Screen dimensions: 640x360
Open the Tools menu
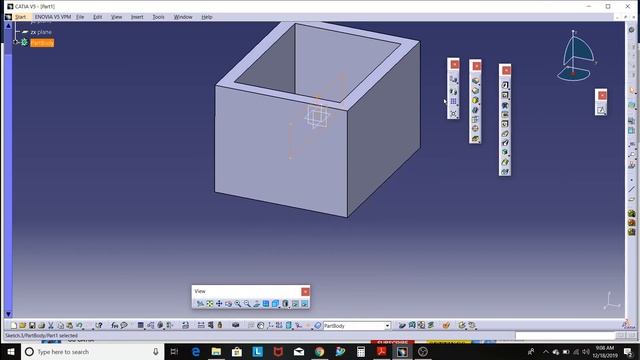click(158, 17)
